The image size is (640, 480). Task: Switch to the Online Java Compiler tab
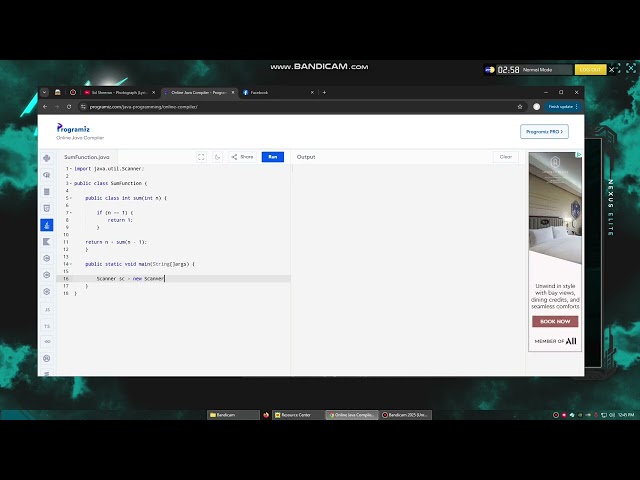coord(198,93)
